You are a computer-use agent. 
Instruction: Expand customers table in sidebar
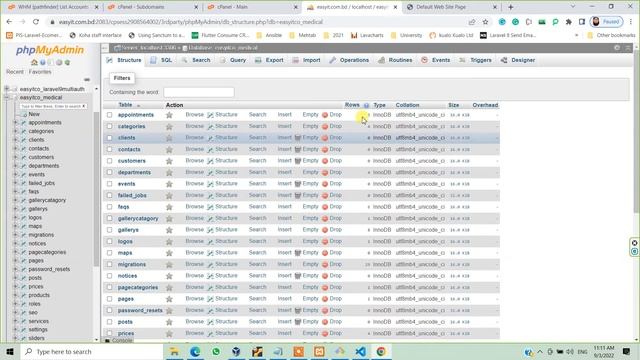(x=16, y=157)
